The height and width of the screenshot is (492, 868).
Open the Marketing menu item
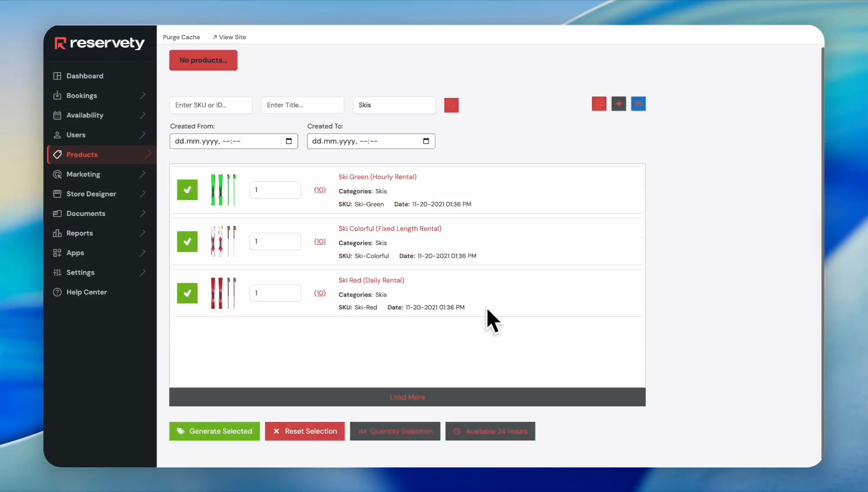point(83,174)
